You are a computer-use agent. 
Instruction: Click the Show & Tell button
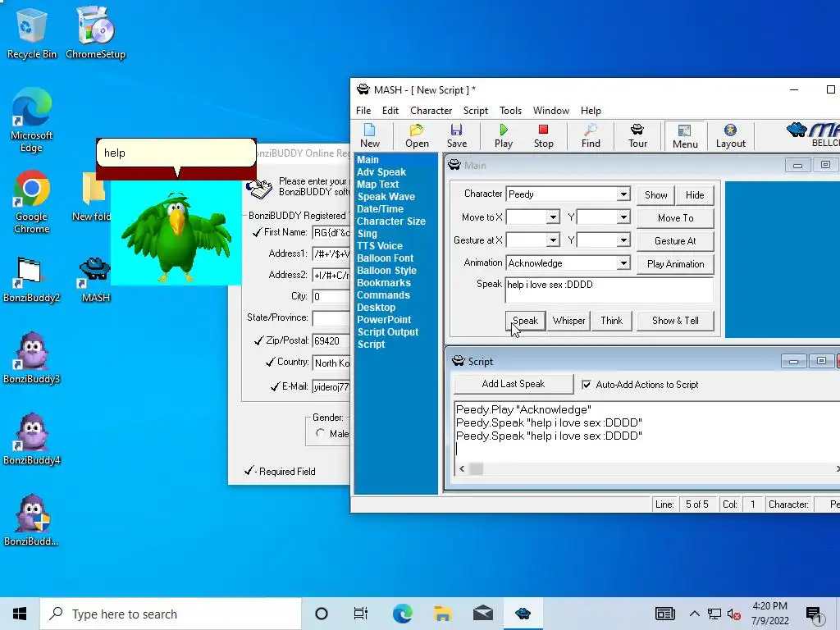tap(675, 321)
